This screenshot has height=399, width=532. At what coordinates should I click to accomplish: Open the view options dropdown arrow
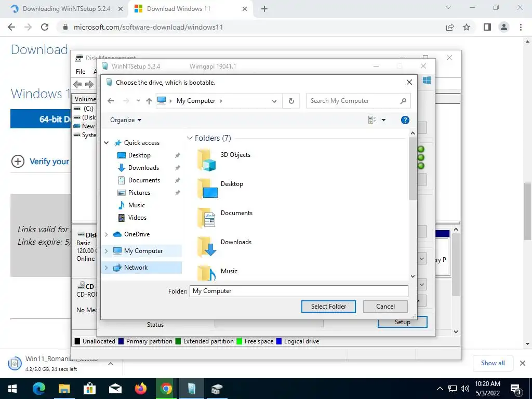click(383, 120)
